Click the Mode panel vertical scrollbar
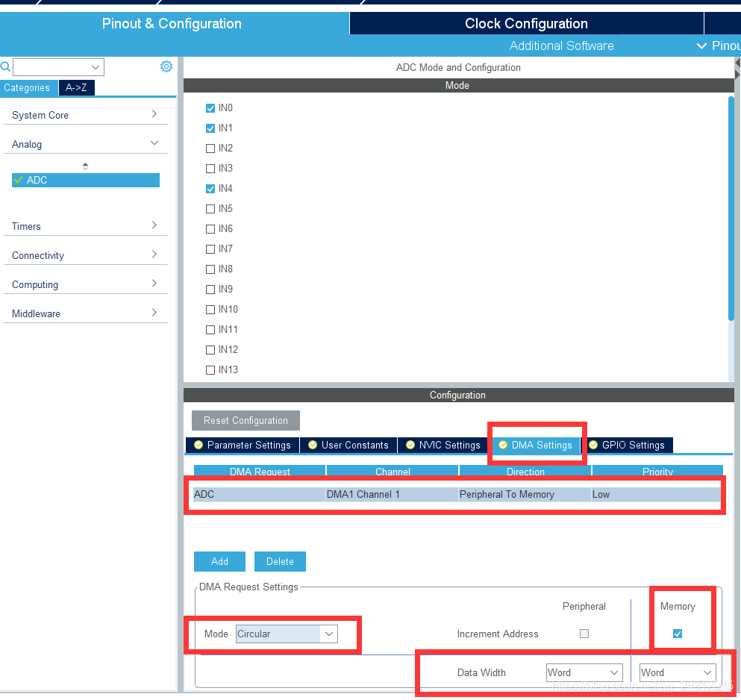This screenshot has height=700, width=741. pos(731,209)
